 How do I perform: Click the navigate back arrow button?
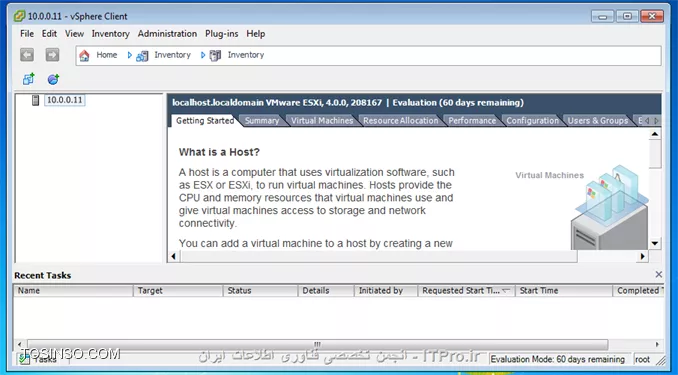point(27,55)
